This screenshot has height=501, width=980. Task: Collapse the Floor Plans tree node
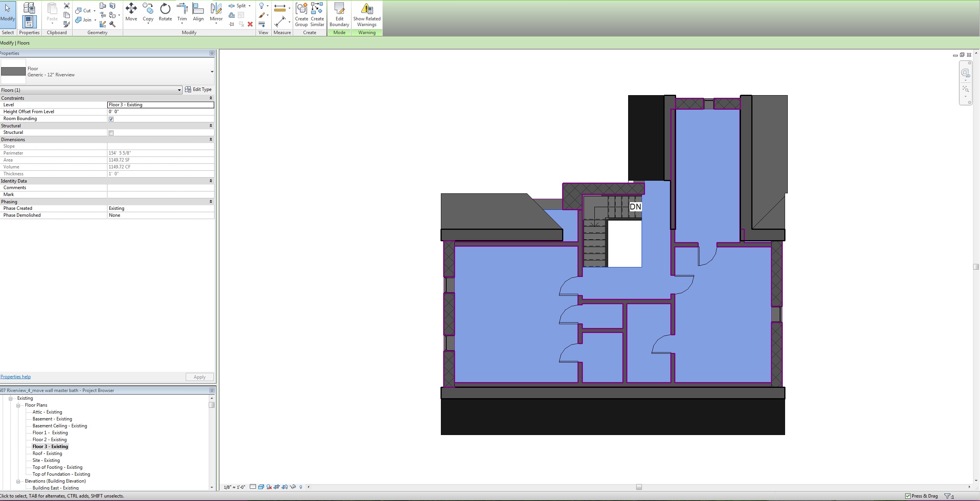coord(18,405)
